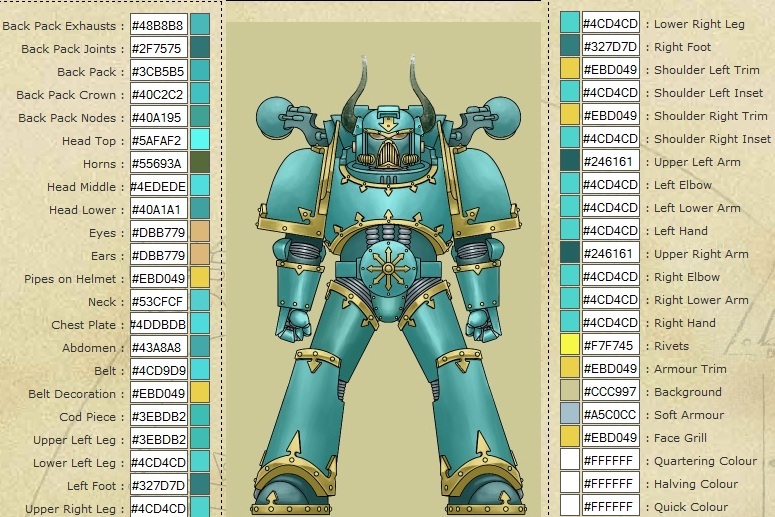Click the Quartering Colour swatch

pos(570,461)
